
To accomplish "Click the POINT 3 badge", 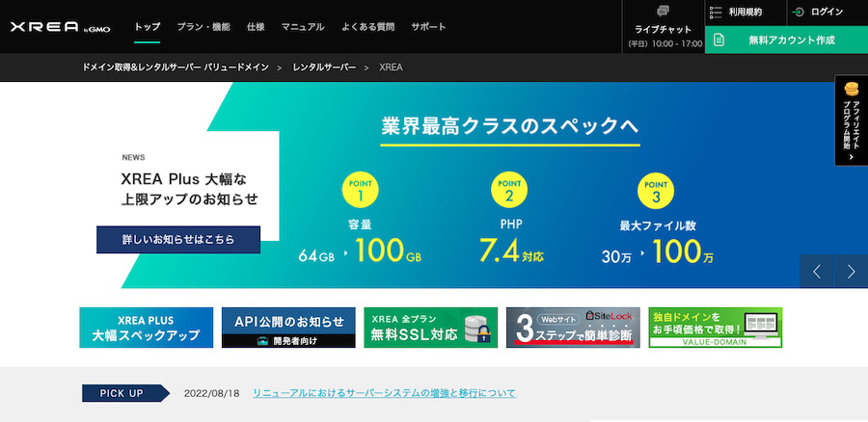I will (656, 190).
